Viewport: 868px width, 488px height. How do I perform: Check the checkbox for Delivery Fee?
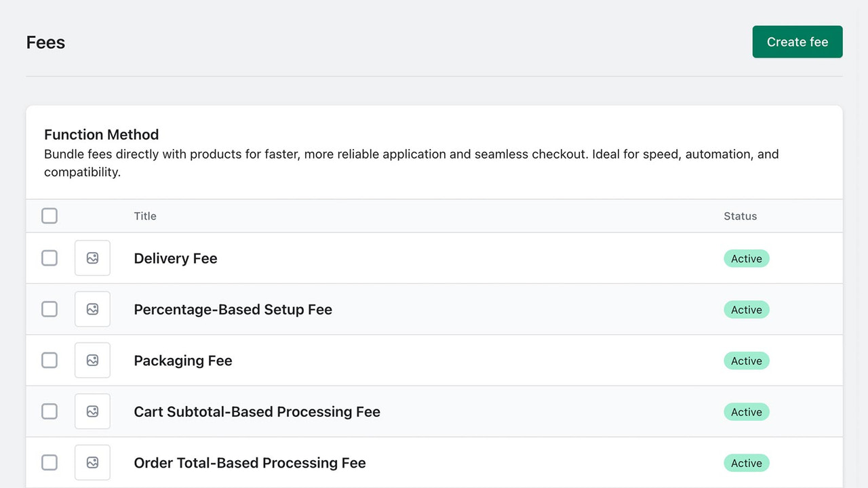(50, 258)
